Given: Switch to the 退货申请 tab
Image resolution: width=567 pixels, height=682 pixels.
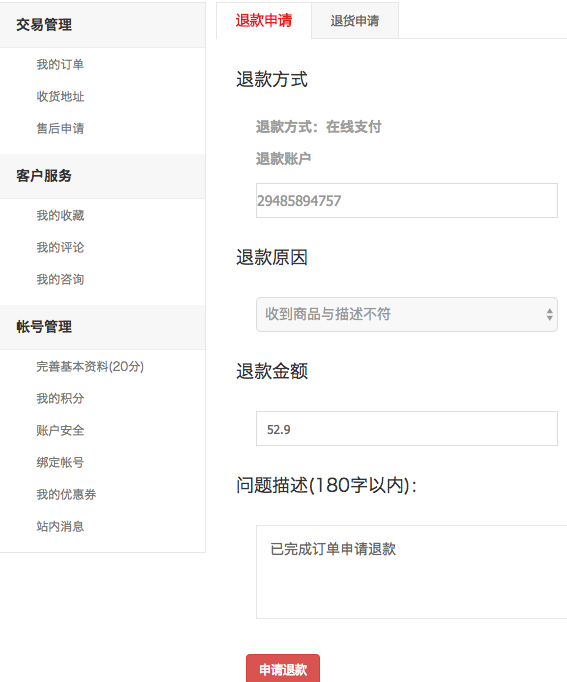Looking at the screenshot, I should coord(355,20).
